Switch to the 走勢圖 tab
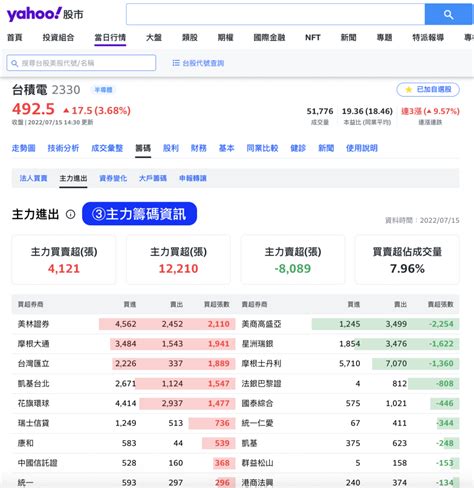Viewport: 474px width, 488px height. coord(24,148)
